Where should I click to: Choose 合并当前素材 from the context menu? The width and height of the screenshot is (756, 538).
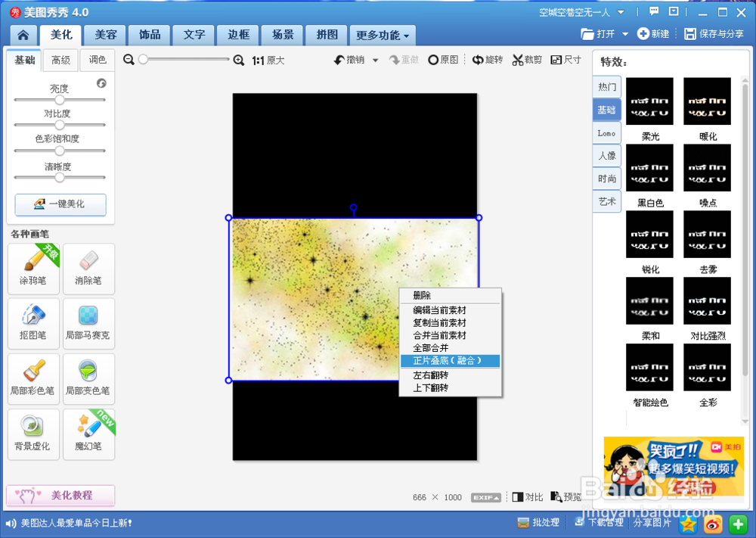[451, 335]
